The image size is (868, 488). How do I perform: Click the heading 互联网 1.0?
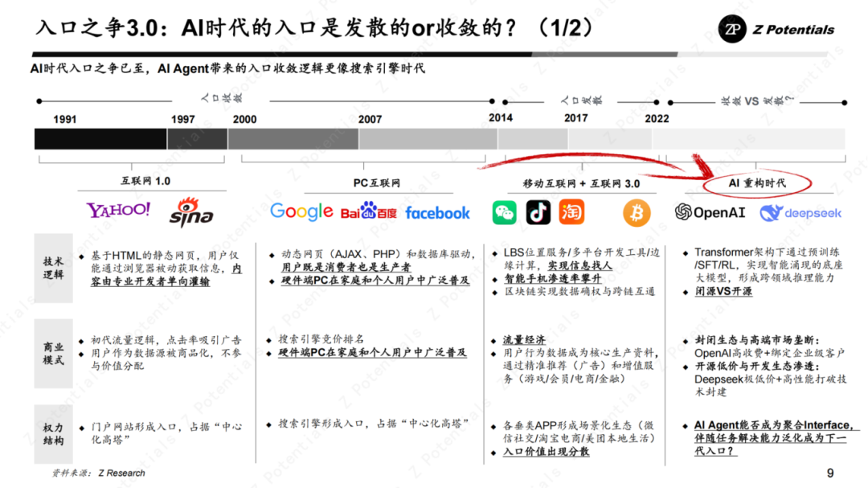(x=145, y=181)
